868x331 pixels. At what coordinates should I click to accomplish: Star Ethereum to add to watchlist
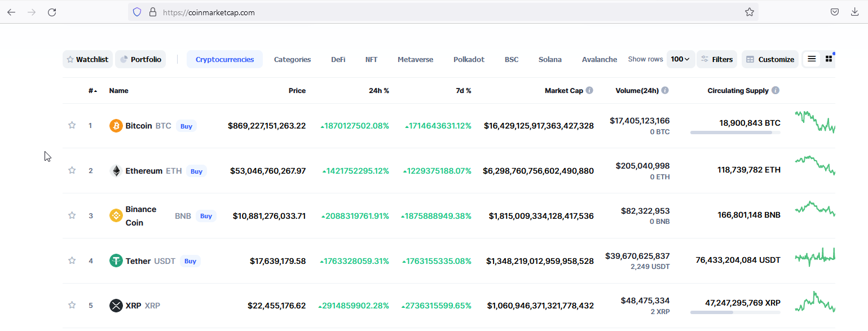tap(72, 170)
